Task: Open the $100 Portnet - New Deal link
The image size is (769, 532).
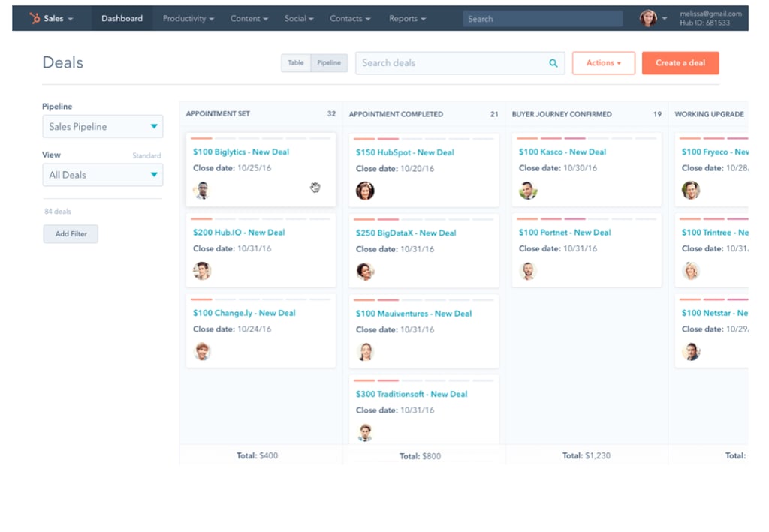Action: tap(565, 232)
